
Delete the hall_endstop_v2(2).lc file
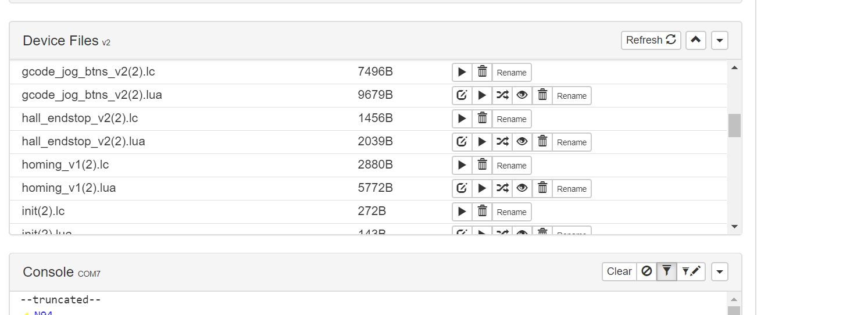click(482, 119)
